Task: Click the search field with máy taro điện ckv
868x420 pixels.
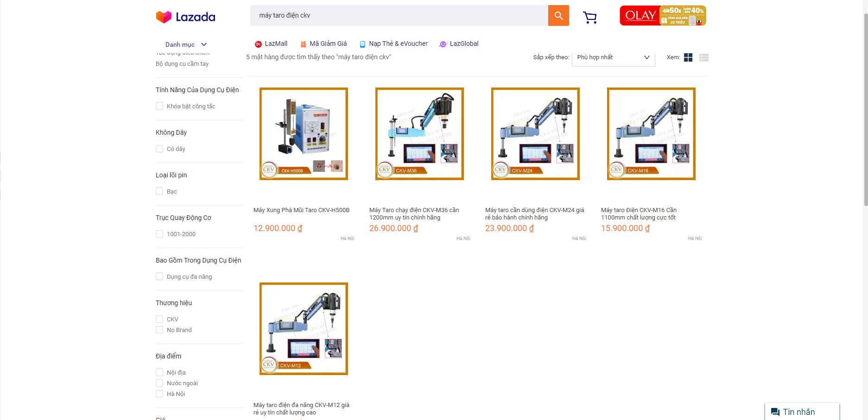Action: tap(399, 16)
